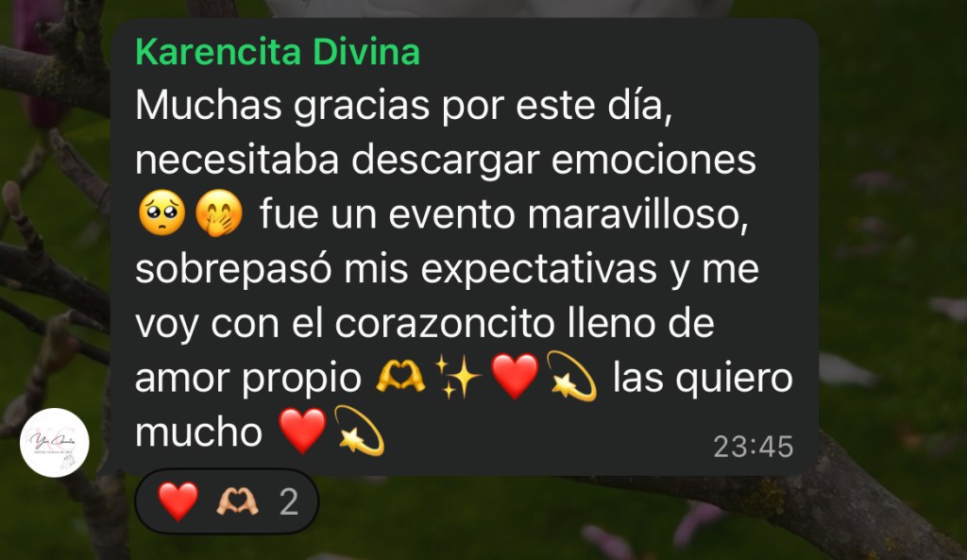Click the heart-hands reaction under the message
This screenshot has height=560, width=967.
click(x=237, y=501)
